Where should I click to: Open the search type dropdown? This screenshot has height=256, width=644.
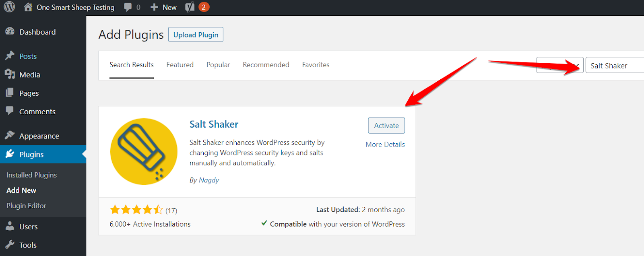pyautogui.click(x=559, y=65)
